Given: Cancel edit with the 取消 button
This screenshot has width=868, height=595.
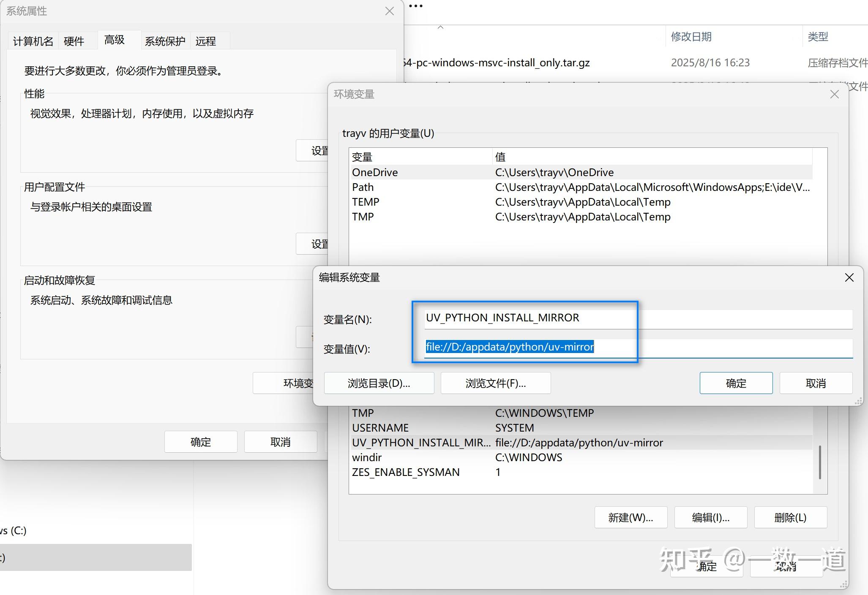Looking at the screenshot, I should (x=816, y=383).
